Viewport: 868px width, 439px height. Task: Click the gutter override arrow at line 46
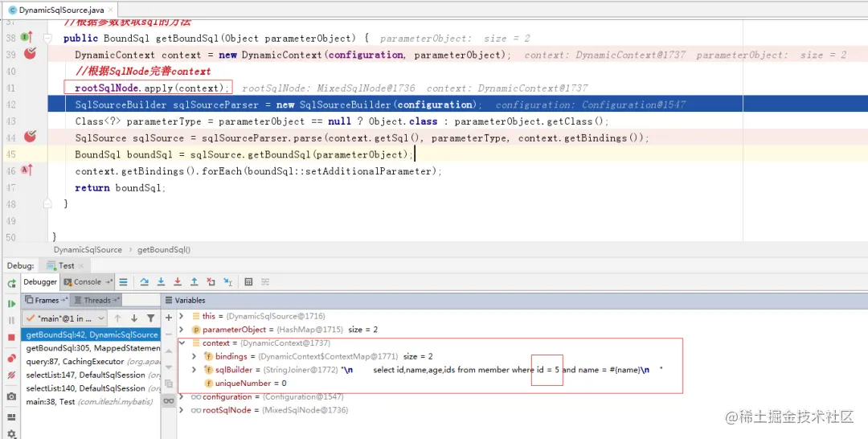tap(26, 170)
